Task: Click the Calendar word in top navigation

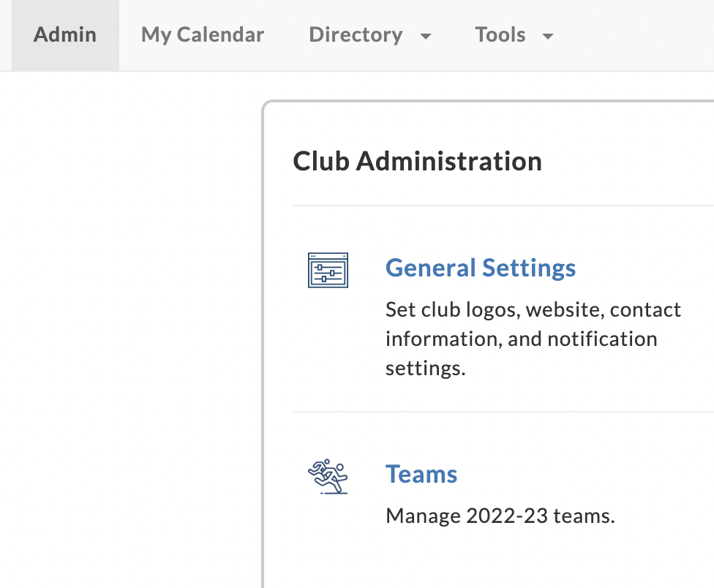Action: coord(220,35)
